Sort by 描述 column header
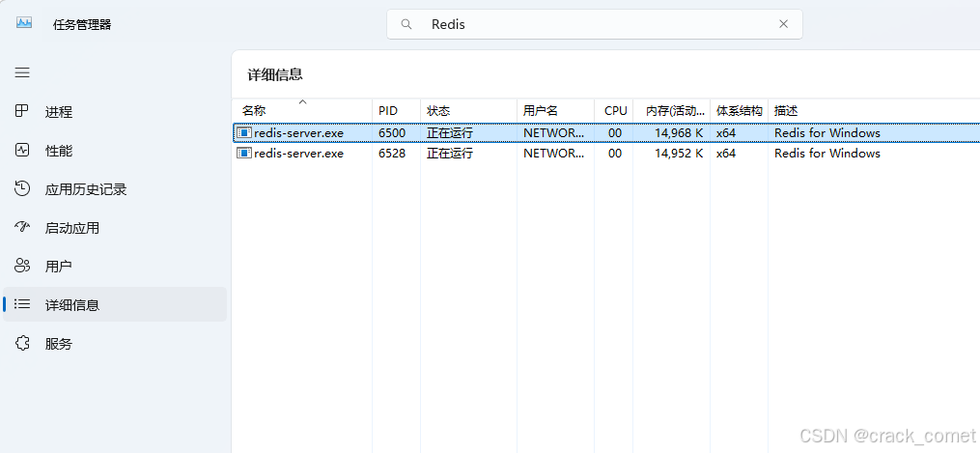The image size is (980, 453). 874,111
